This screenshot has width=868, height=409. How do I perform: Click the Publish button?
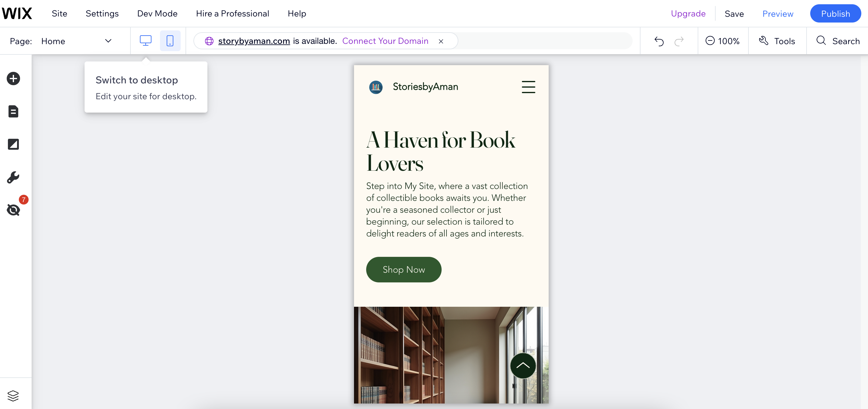click(835, 13)
